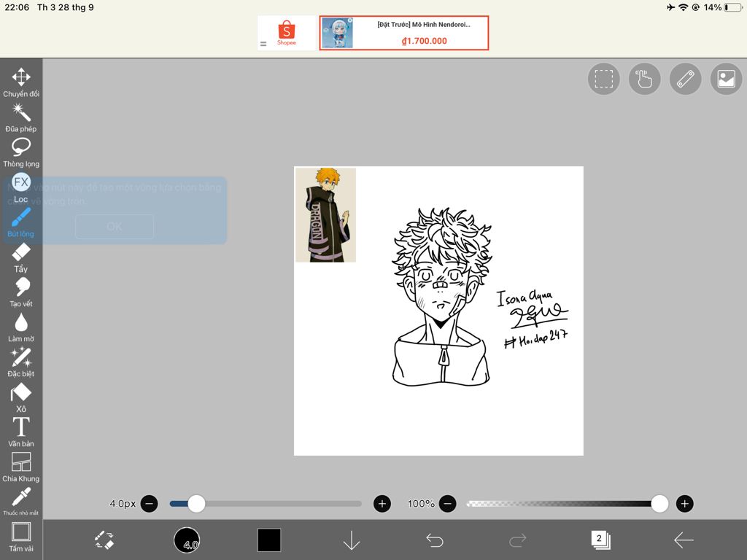747x560 pixels.
Task: Decrease opacity with minus button
Action: point(447,503)
